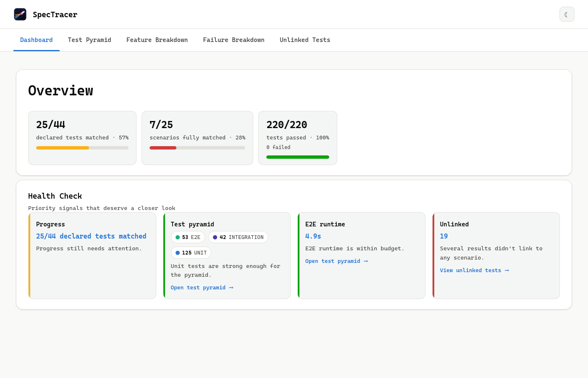Screen dimensions: 588x378
Task: Click the blue dot in UNIT badge
Action: coord(178,253)
